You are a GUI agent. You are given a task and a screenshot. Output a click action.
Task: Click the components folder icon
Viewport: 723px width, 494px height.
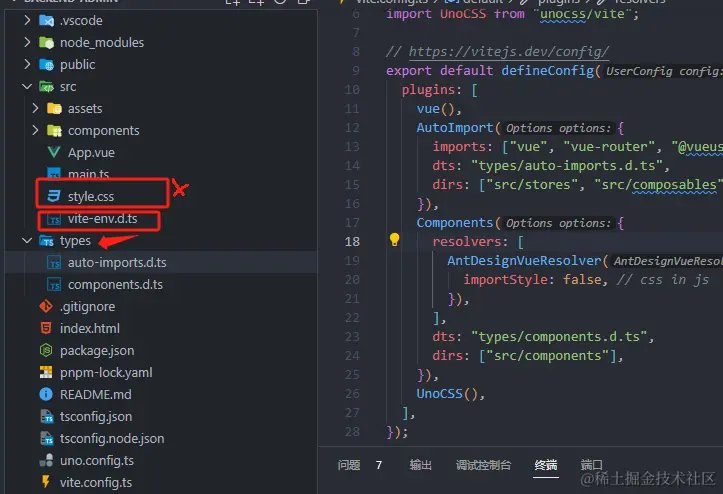54,131
